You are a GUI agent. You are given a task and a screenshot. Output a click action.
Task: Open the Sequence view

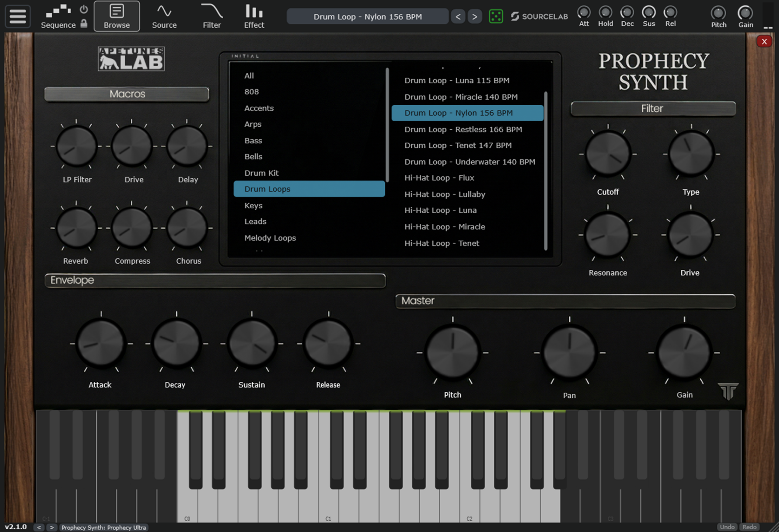[58, 17]
